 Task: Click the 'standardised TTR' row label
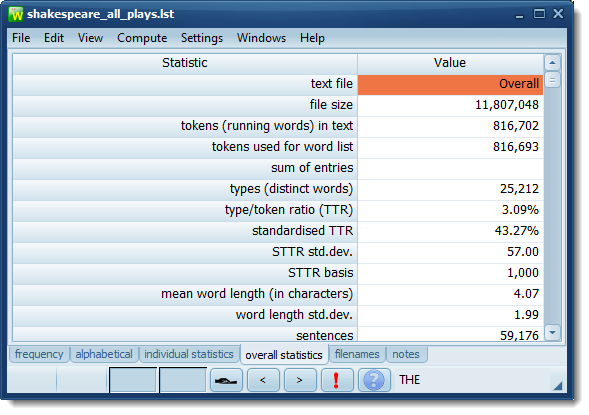click(303, 231)
